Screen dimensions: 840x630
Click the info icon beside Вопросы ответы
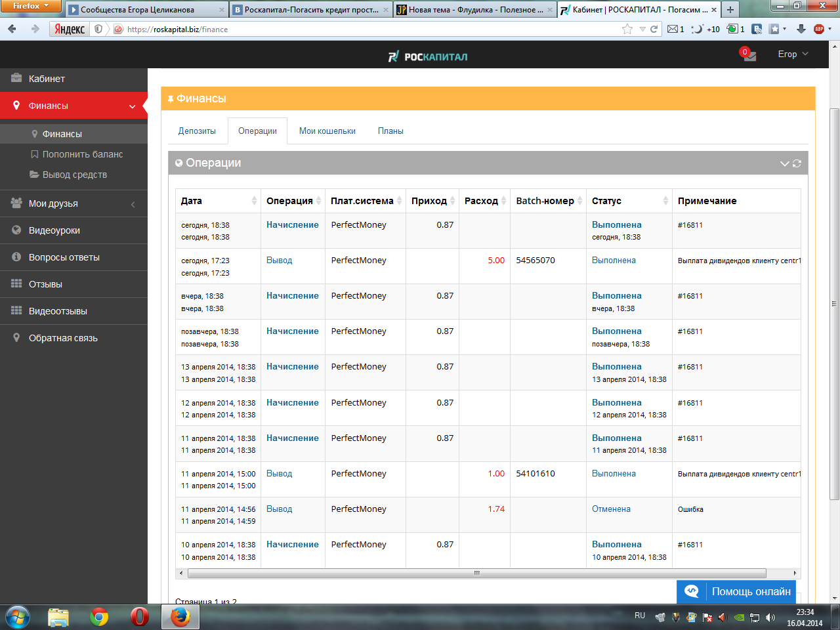tap(16, 257)
